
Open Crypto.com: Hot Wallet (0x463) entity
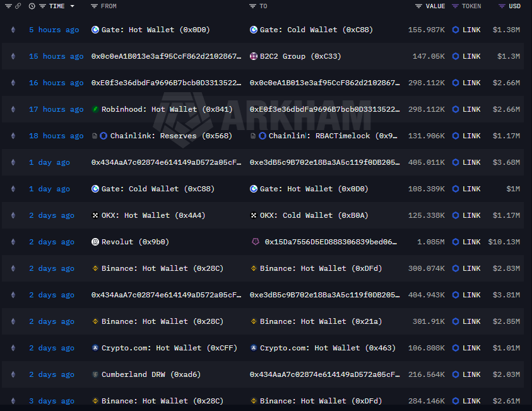[328, 348]
